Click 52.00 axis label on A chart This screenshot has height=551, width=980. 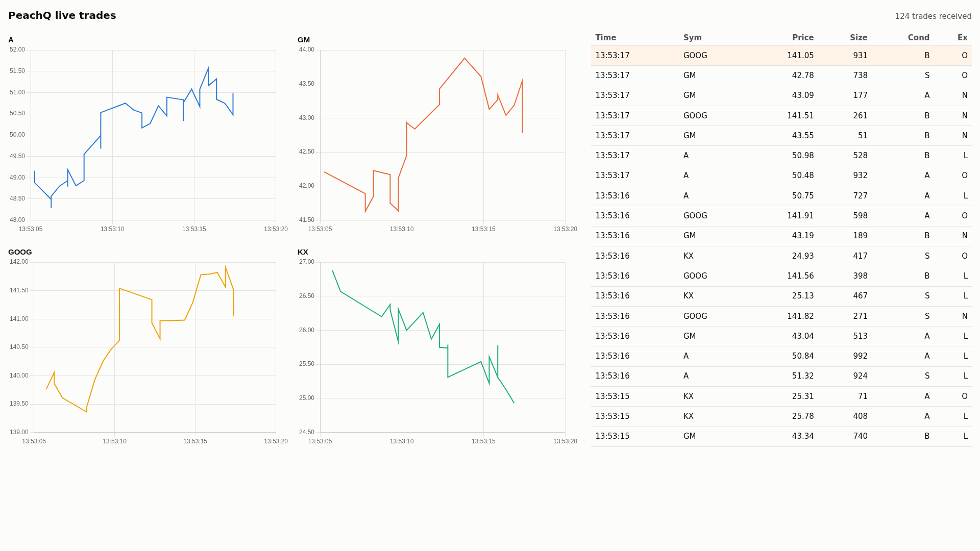click(x=17, y=49)
